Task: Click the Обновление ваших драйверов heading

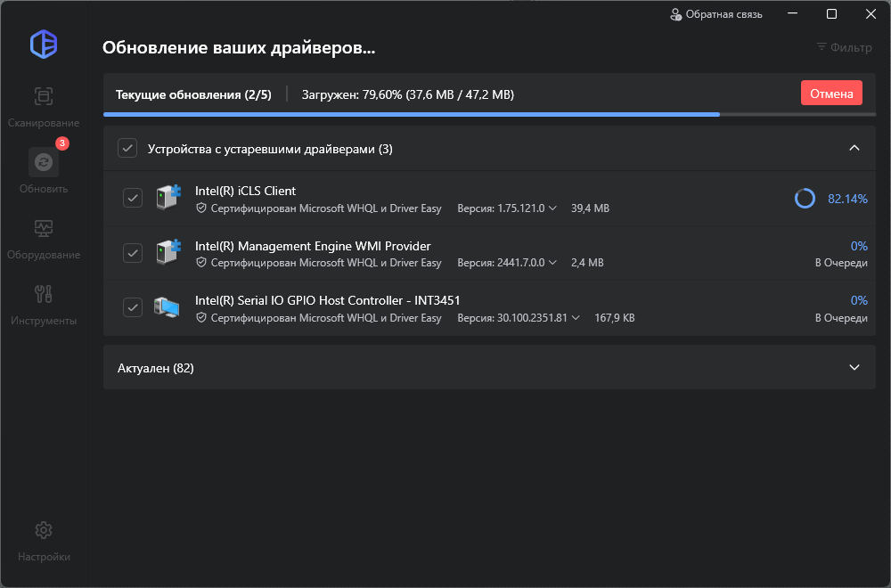Action: click(239, 48)
